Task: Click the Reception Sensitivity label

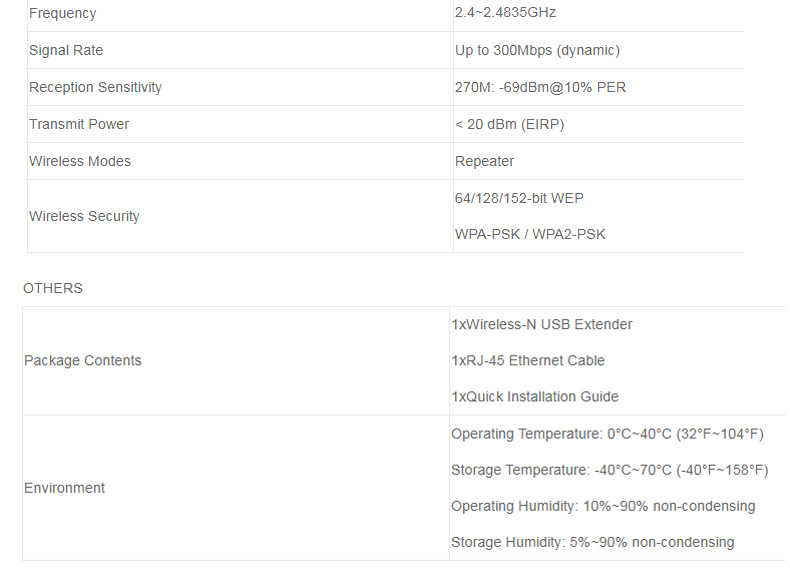Action: click(x=95, y=87)
